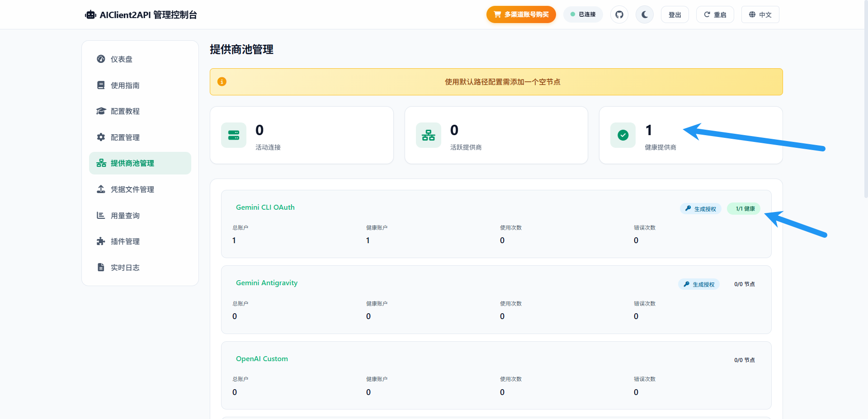Click the gear icon for 配置管理
868x419 pixels.
(x=101, y=137)
